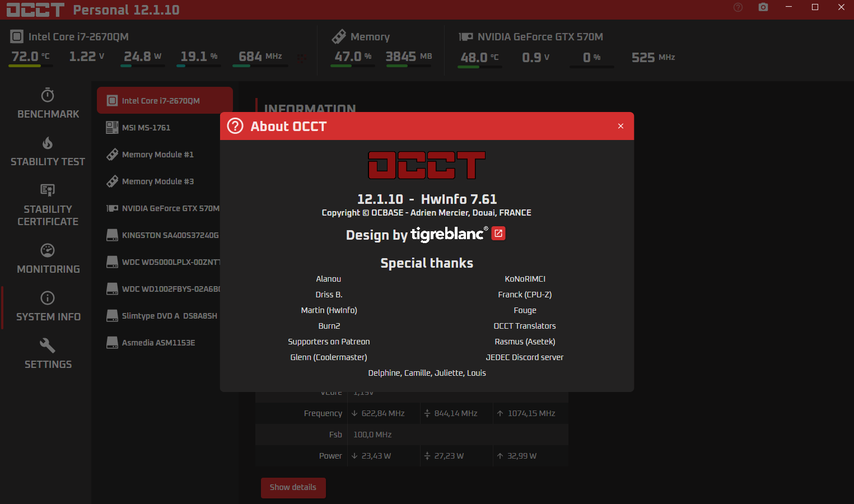Click version text '12.1.10 - HwInfo 7.61'

point(427,199)
